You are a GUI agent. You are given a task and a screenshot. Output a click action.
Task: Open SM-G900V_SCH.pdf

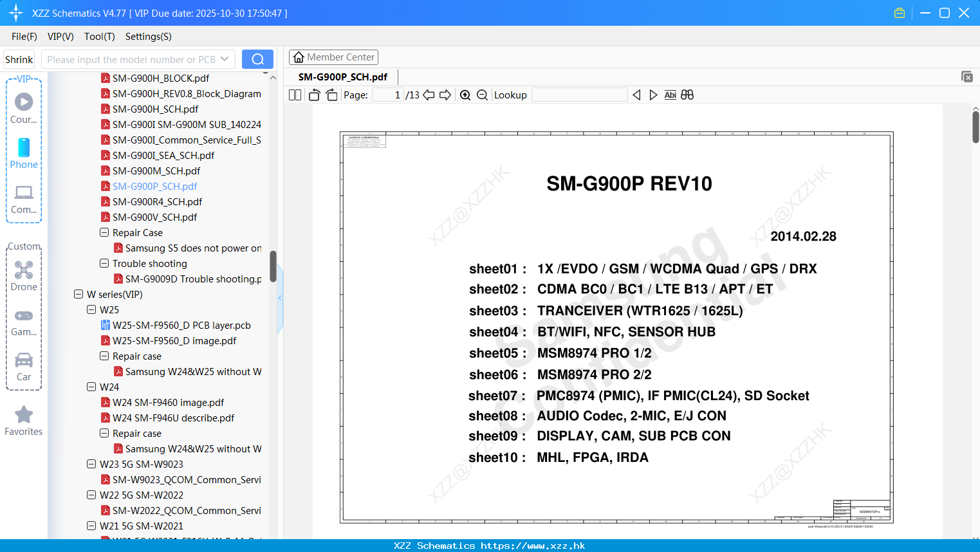154,217
